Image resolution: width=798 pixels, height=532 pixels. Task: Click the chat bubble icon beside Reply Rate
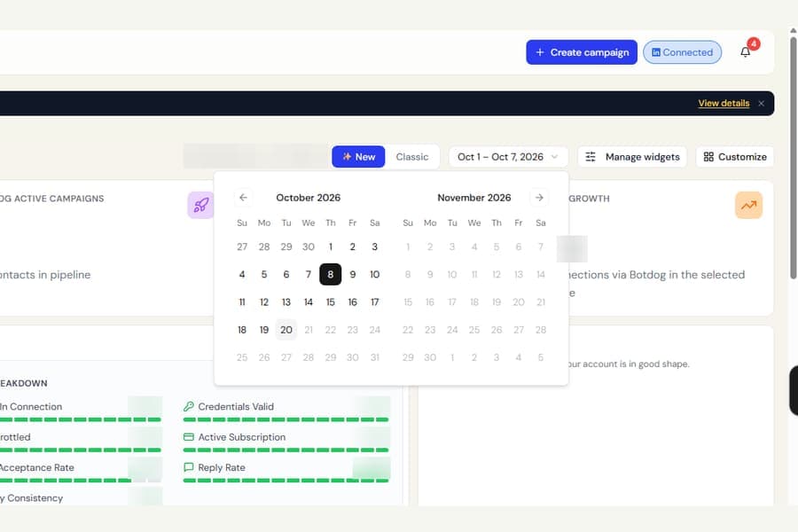tap(189, 467)
